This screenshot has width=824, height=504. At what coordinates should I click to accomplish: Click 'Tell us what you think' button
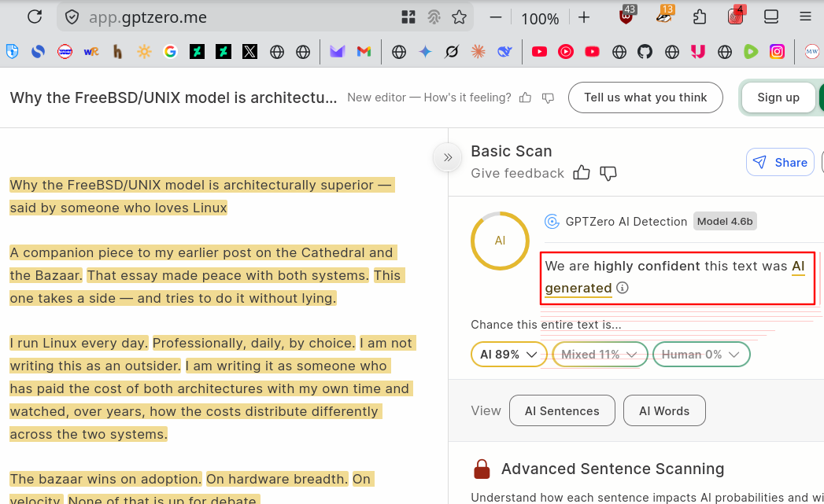click(645, 97)
